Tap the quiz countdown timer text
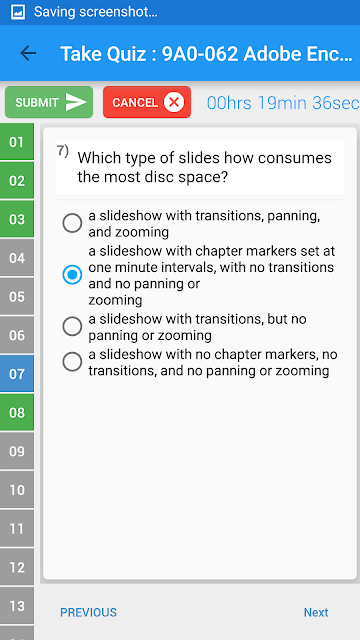 click(x=283, y=103)
